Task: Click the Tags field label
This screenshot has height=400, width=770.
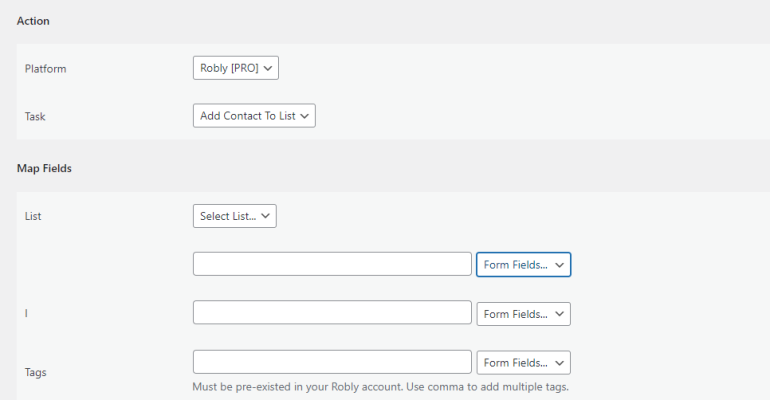Action: point(35,372)
